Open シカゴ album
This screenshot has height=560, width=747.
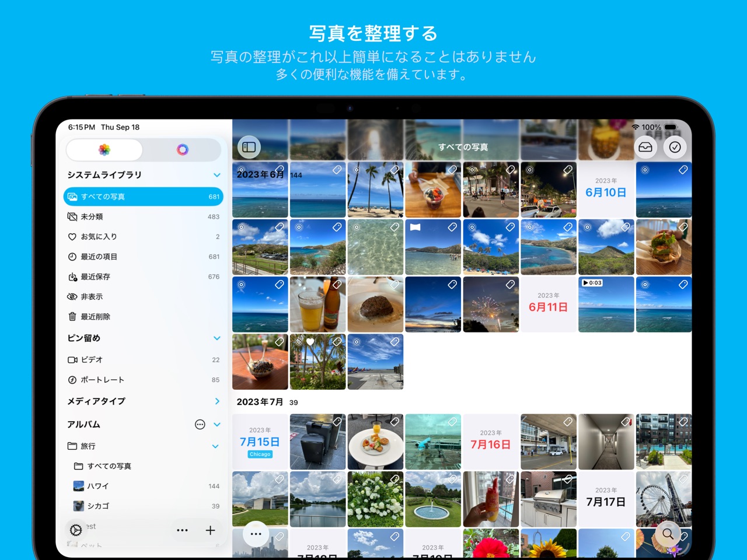[x=144, y=506]
